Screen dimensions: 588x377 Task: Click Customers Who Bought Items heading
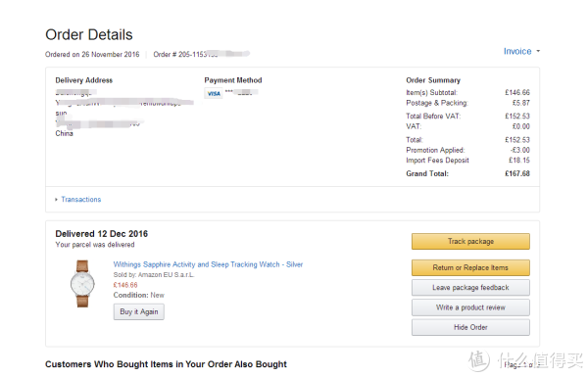pos(166,364)
